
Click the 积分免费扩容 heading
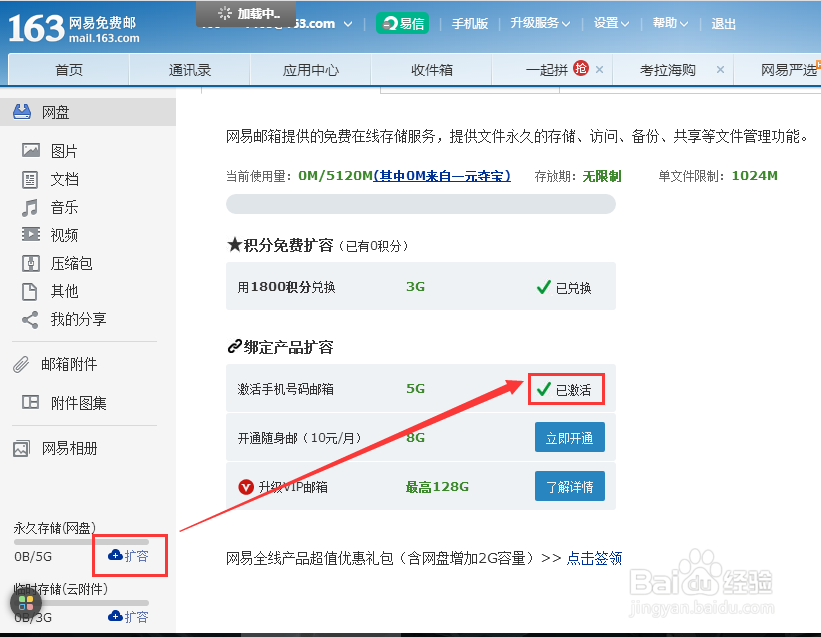coord(281,245)
